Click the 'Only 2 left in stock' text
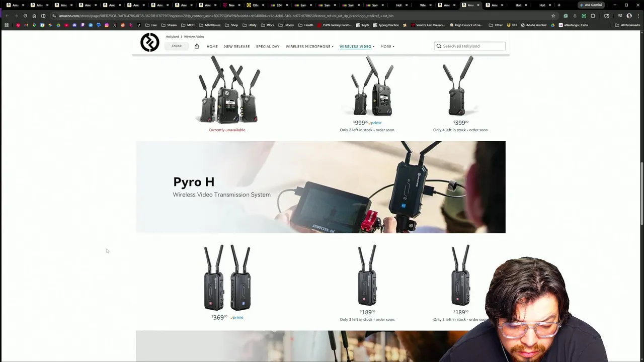The image size is (644, 362). pyautogui.click(x=367, y=130)
